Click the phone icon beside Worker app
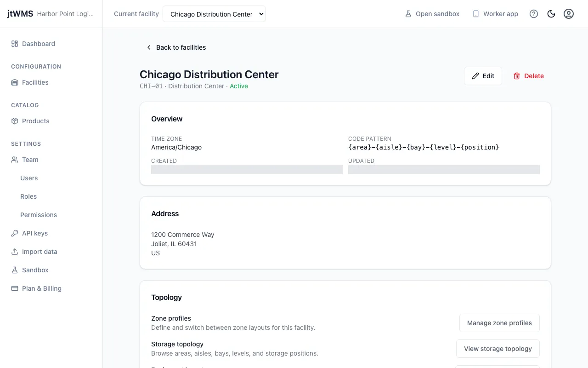The width and height of the screenshot is (588, 368). point(476,14)
